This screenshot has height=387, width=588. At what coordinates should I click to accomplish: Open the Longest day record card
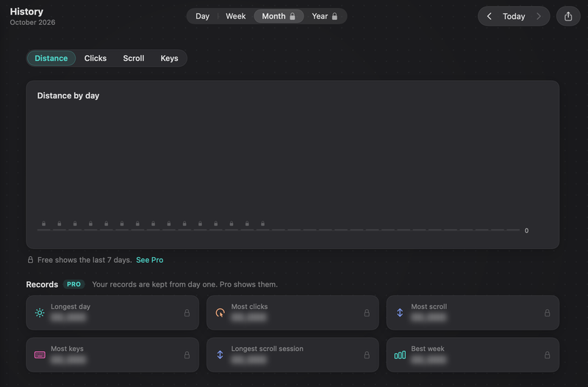112,312
